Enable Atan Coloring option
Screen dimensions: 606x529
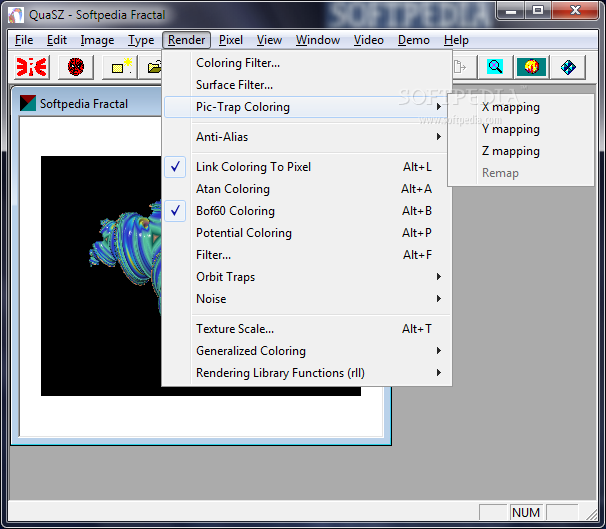[307, 189]
